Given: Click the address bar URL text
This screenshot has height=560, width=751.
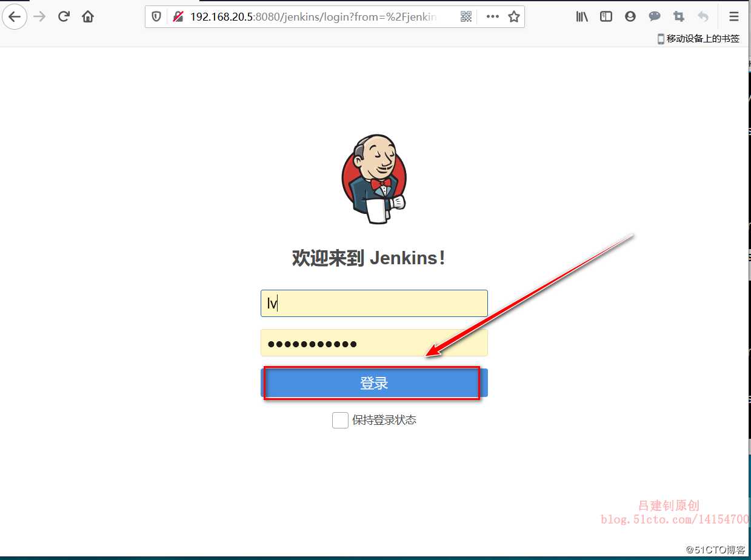Looking at the screenshot, I should click(x=313, y=17).
